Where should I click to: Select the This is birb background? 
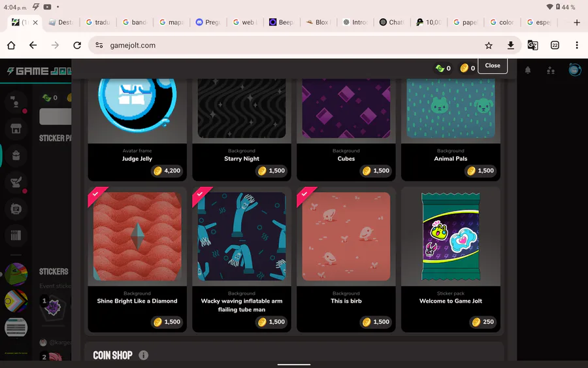coord(346,259)
